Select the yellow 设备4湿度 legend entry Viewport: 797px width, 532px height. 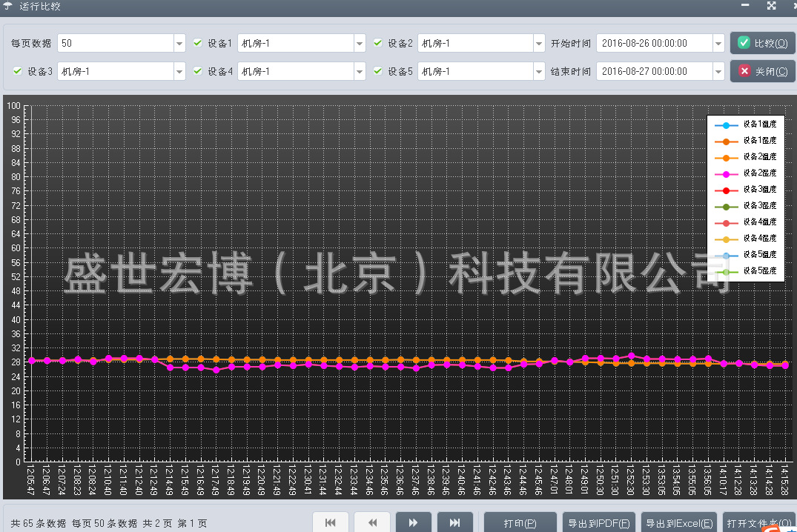(x=746, y=239)
